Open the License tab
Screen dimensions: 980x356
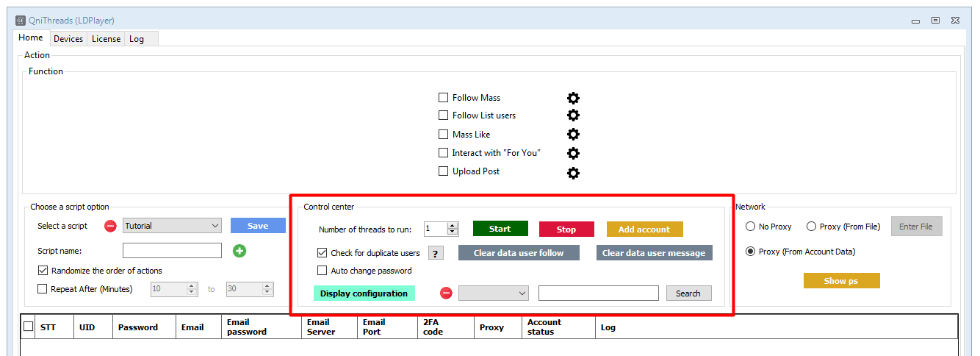pos(106,39)
